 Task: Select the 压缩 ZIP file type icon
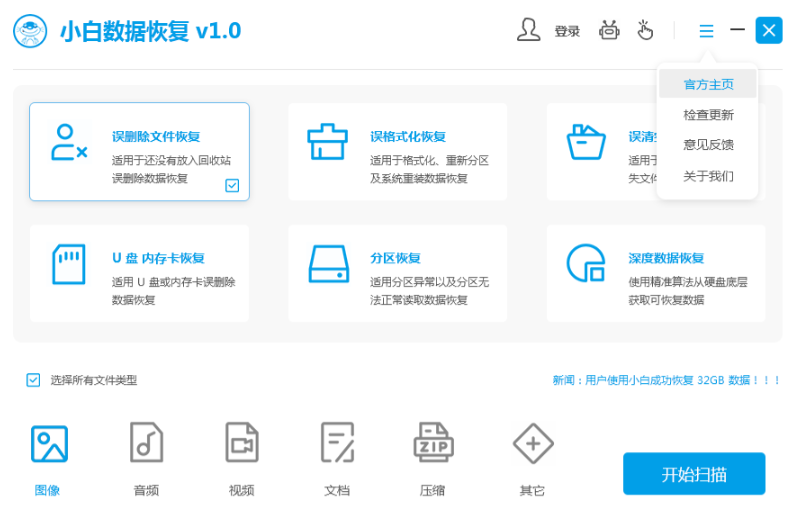[x=434, y=442]
